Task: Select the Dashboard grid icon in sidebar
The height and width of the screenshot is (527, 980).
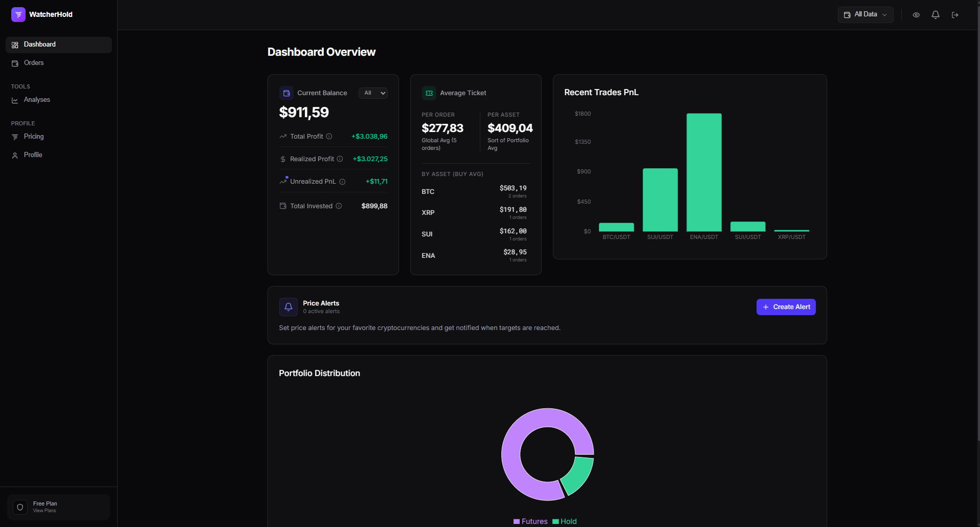Action: point(14,45)
